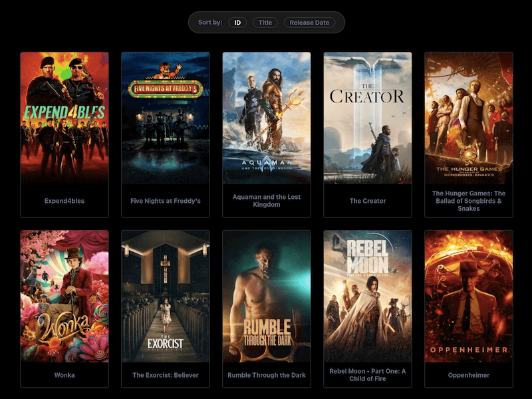The image size is (532, 399).
Task: Open the Rumble Through the Dark poster
Action: point(267,297)
